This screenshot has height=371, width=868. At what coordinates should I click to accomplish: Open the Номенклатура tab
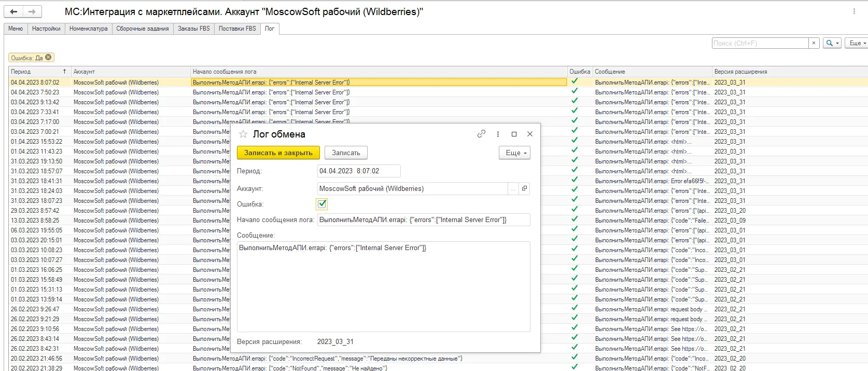[x=89, y=29]
